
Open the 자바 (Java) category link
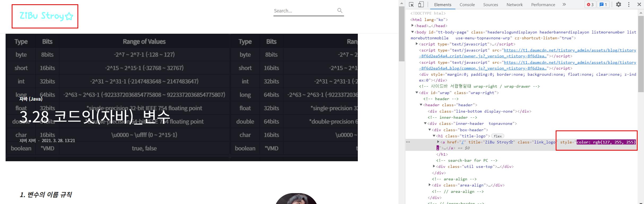(x=31, y=99)
